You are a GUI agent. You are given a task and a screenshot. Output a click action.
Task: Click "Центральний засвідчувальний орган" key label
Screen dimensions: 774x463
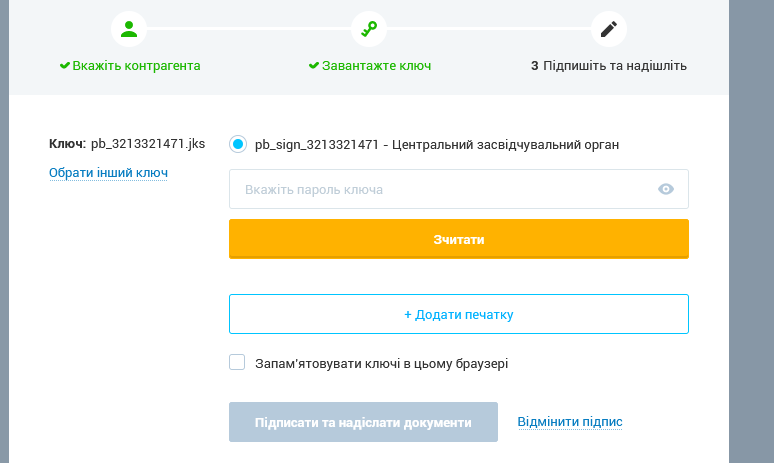click(x=505, y=145)
